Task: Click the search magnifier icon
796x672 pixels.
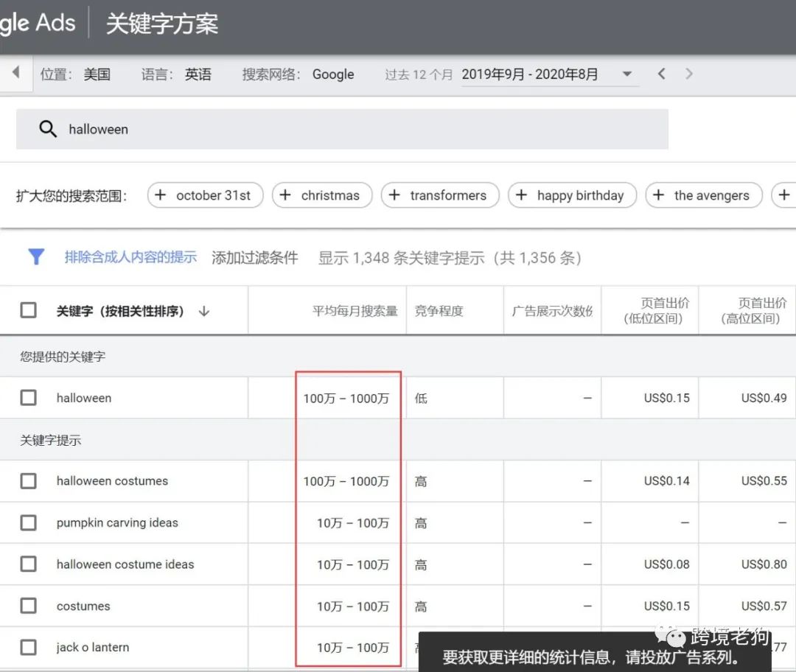Action: pos(48,129)
